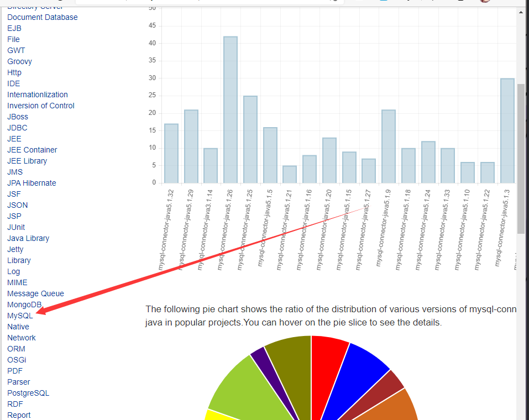This screenshot has height=420, width=529.
Task: Click the page vertical scrollbar thumb
Action: coord(521,159)
